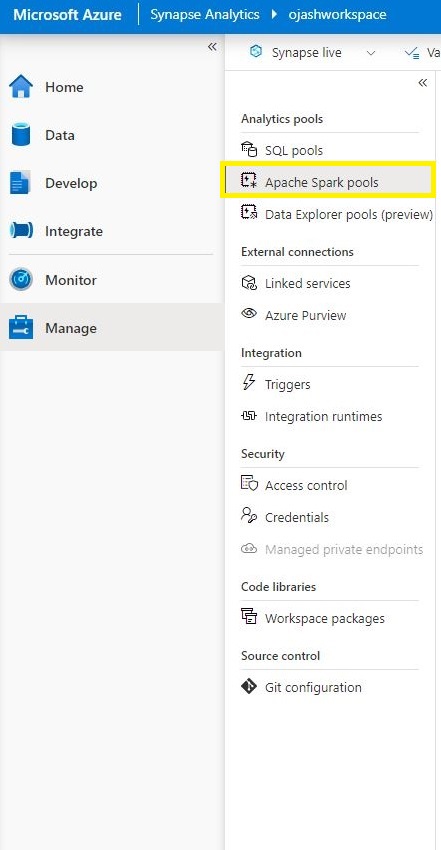Open the Monitor gauge icon
The width and height of the screenshot is (441, 850).
(21, 280)
